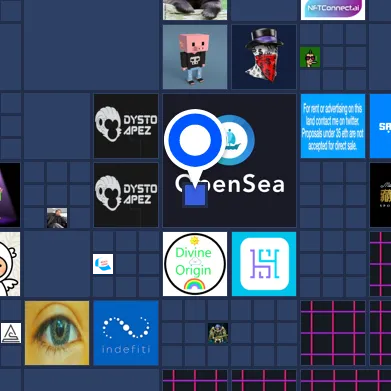The height and width of the screenshot is (391, 391).
Task: Select the small triangle logo plot
Action: tap(11, 333)
